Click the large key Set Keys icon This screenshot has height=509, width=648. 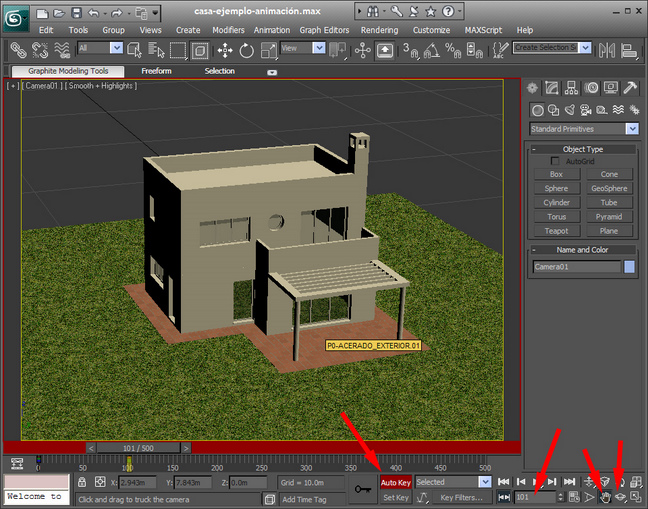coord(364,490)
